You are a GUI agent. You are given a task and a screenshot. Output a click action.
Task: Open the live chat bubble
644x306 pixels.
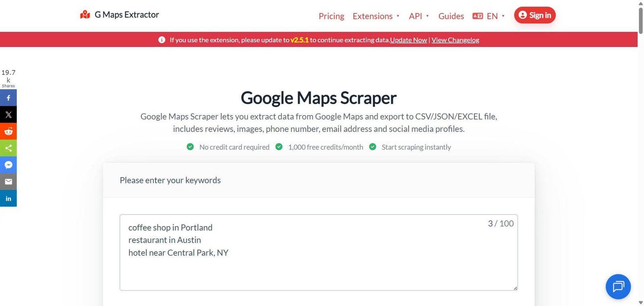[x=618, y=287]
